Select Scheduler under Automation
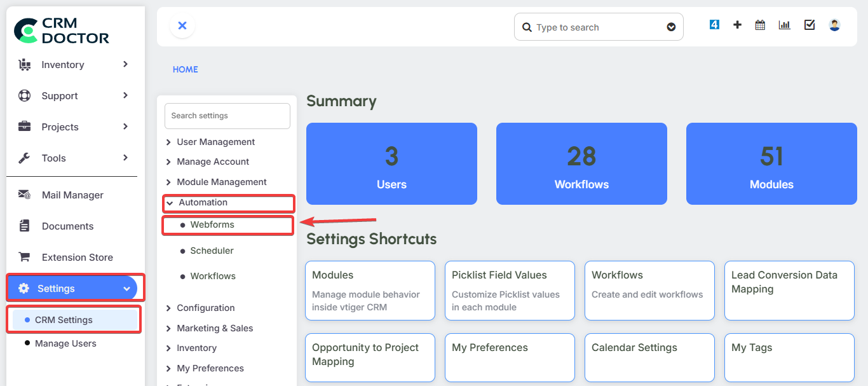Image resolution: width=868 pixels, height=386 pixels. pyautogui.click(x=212, y=251)
